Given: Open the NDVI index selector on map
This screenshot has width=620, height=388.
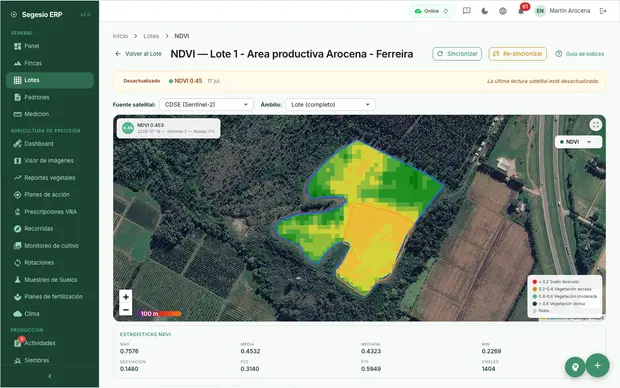Looking at the screenshot, I should [578, 142].
